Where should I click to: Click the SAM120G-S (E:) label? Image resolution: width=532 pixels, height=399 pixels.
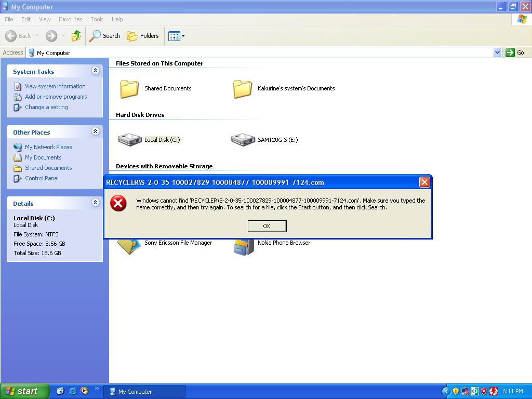coord(278,140)
